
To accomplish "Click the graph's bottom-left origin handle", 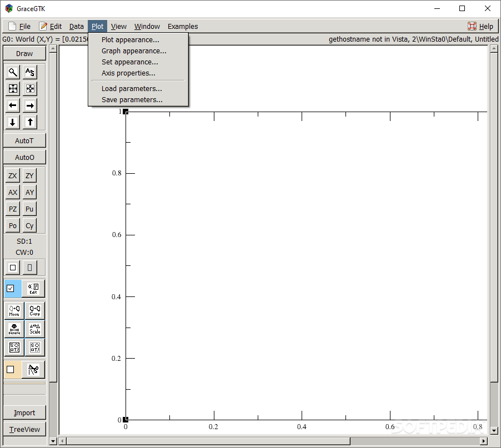I will (126, 420).
